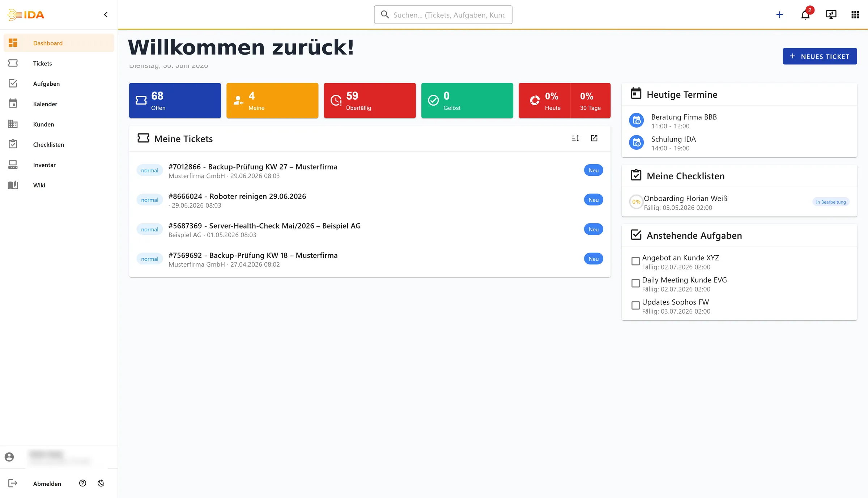Click the Tickets ticket icon in sidebar

pos(13,63)
